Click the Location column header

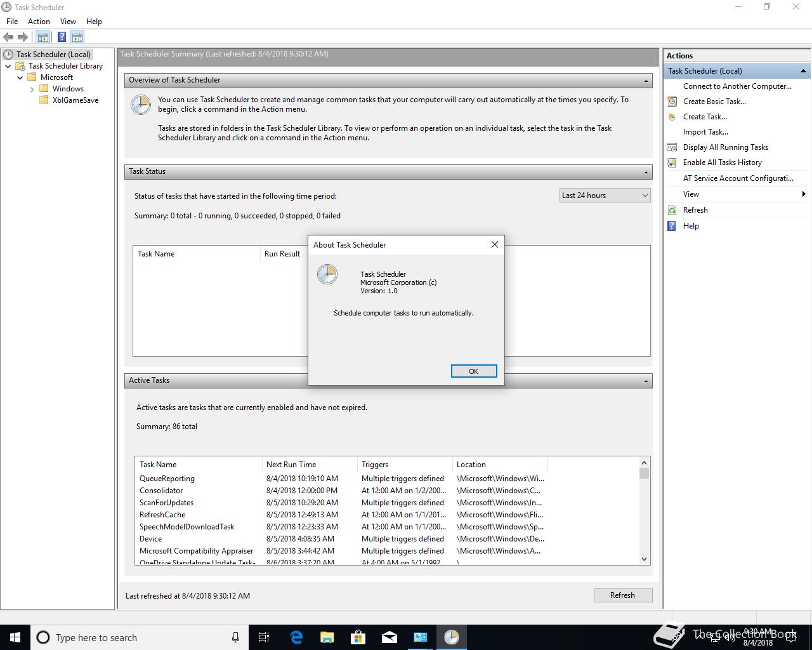500,465
